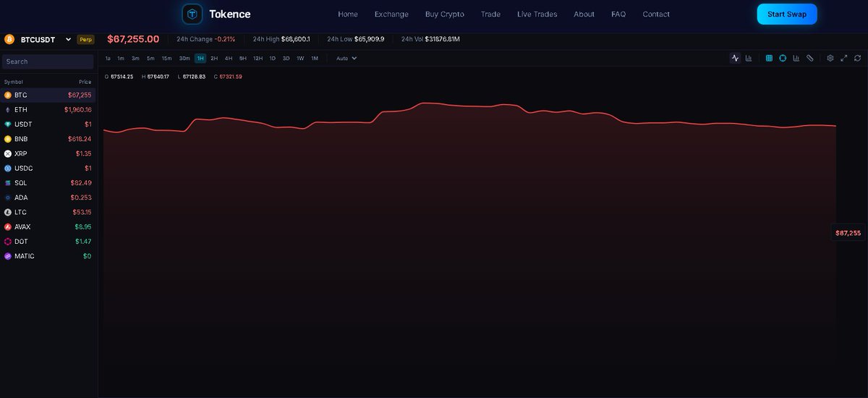Click the $67,255.00 header price
This screenshot has height=398, width=868.
(x=133, y=39)
